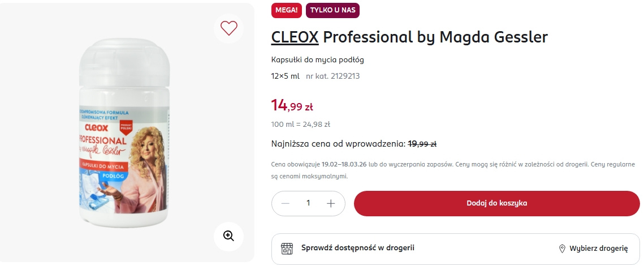The width and height of the screenshot is (644, 265).
Task: Open image zoom with magnifier icon
Action: 228,236
